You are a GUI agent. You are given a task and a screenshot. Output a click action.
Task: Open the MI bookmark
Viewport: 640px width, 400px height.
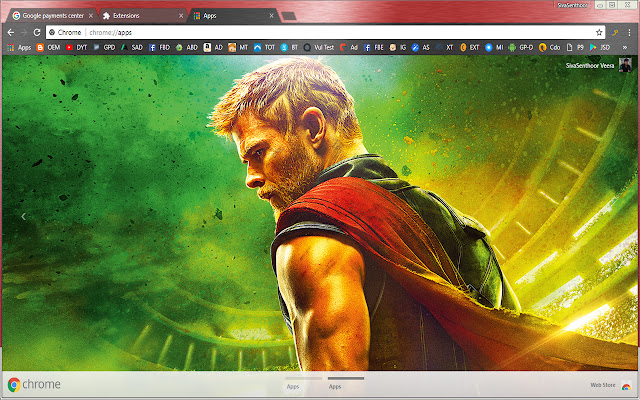pyautogui.click(x=494, y=47)
